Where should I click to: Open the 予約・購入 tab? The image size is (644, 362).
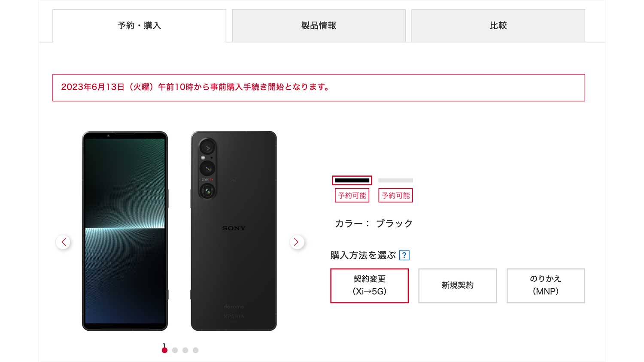(x=140, y=26)
